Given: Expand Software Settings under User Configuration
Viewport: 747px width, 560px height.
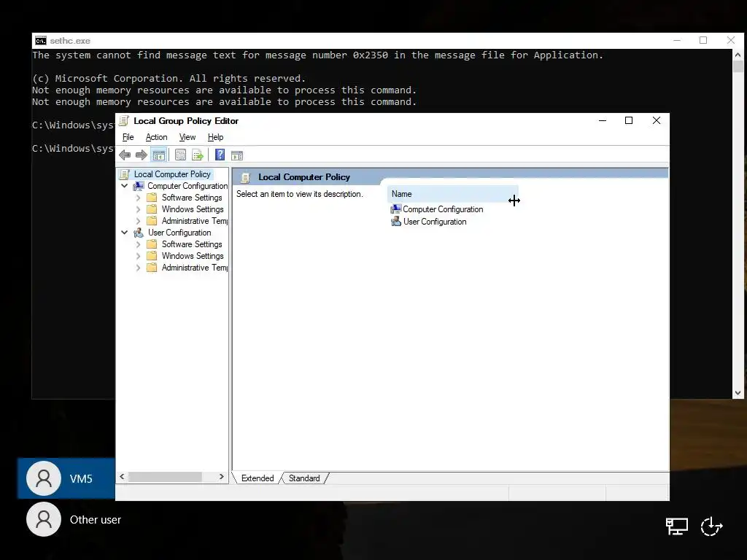Looking at the screenshot, I should (x=138, y=244).
